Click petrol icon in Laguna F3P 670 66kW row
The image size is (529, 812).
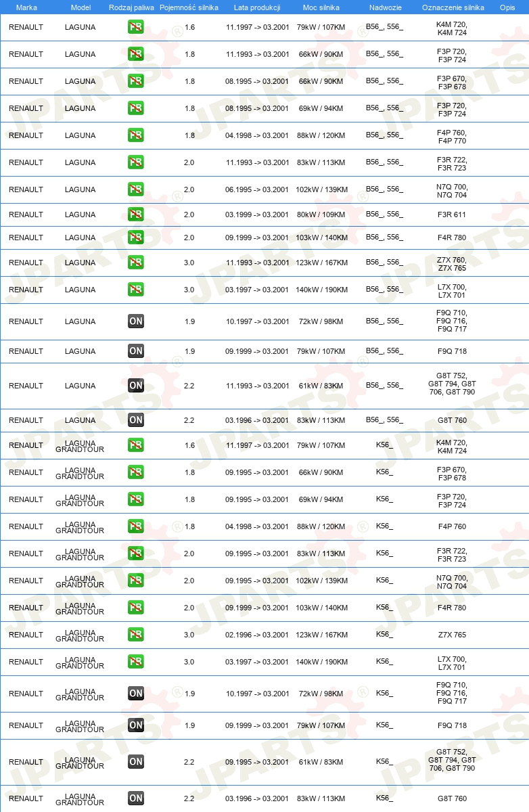click(135, 81)
